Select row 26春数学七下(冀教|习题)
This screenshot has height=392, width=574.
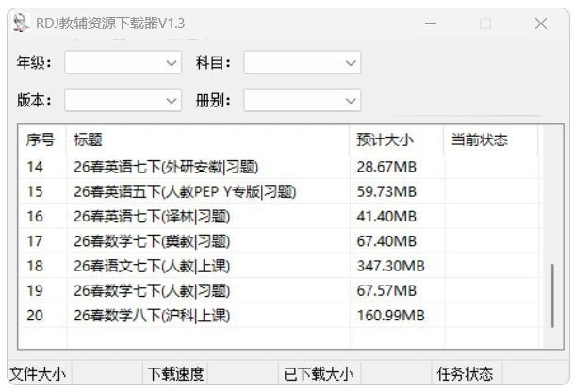(x=279, y=241)
